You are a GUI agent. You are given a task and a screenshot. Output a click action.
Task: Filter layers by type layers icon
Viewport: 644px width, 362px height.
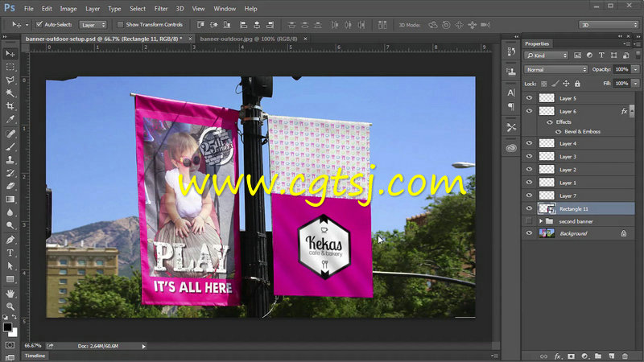pyautogui.click(x=601, y=55)
